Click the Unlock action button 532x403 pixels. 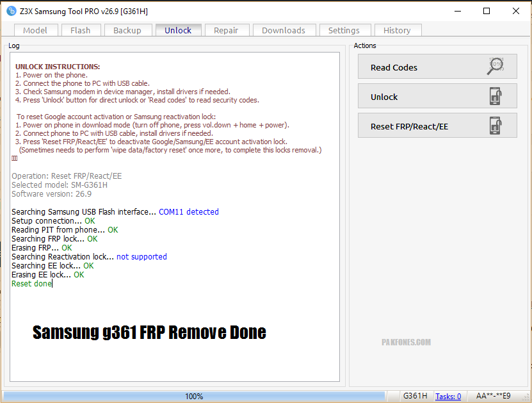pyautogui.click(x=437, y=96)
